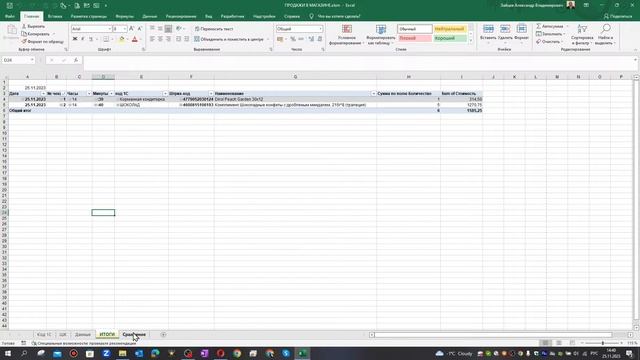Apply the percent number style

pos(293,39)
